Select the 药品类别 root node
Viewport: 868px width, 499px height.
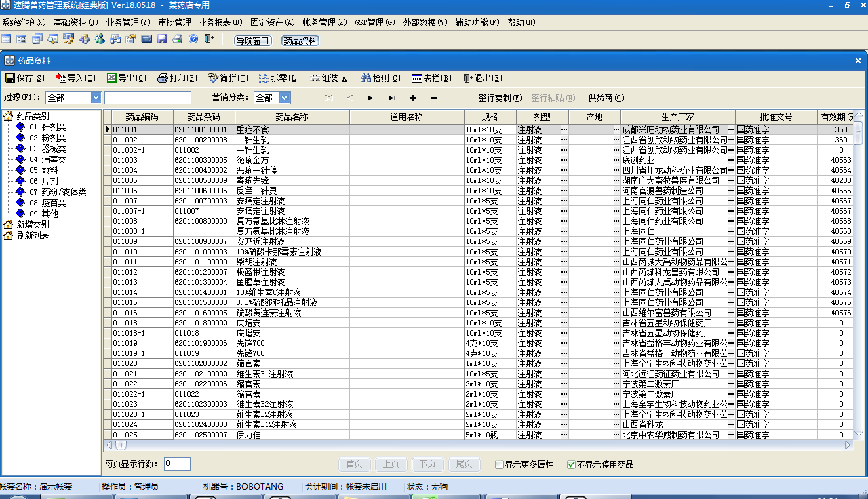(x=33, y=116)
